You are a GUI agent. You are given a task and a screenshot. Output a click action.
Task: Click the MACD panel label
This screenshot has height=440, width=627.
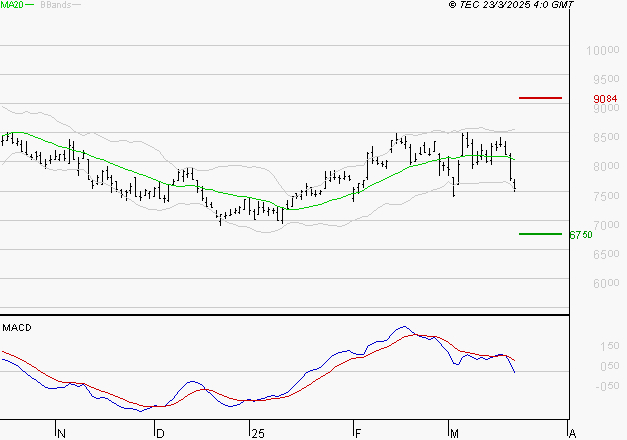(17, 327)
